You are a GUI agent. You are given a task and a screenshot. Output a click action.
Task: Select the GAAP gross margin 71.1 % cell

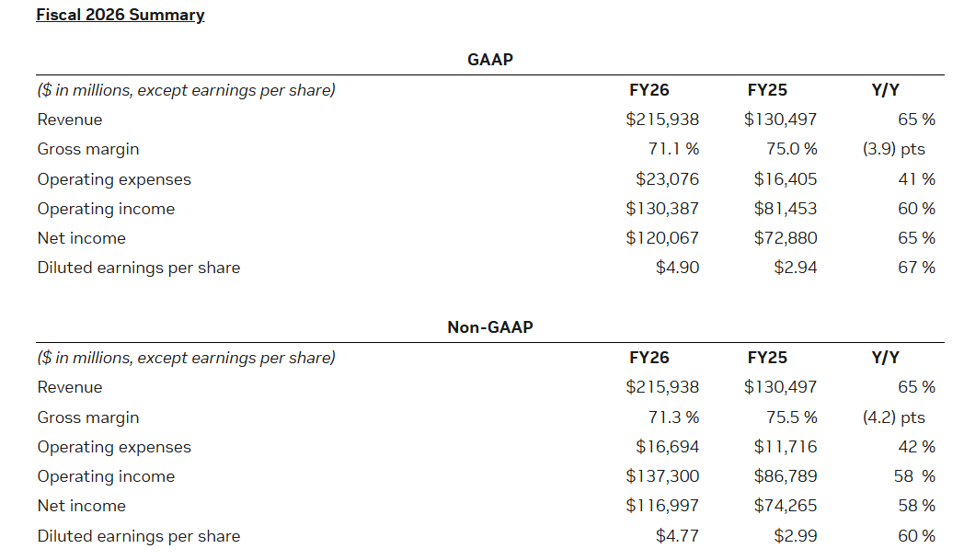click(673, 149)
